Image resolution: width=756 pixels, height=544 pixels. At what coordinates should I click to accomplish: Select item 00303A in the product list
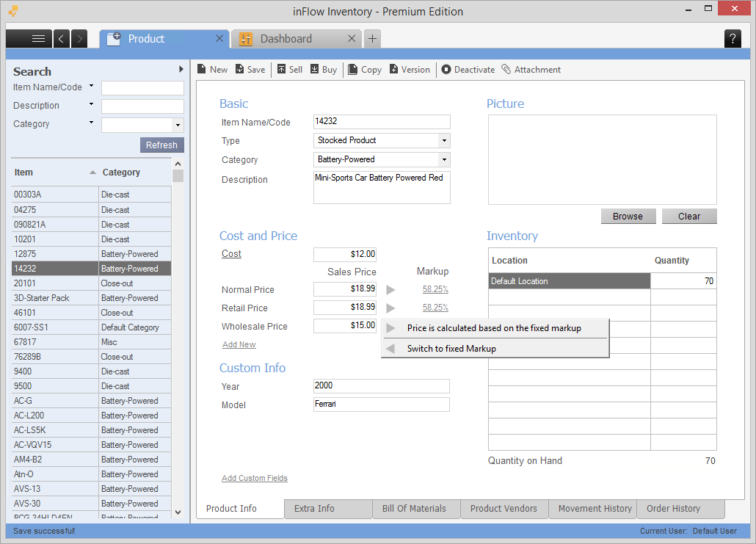click(91, 195)
